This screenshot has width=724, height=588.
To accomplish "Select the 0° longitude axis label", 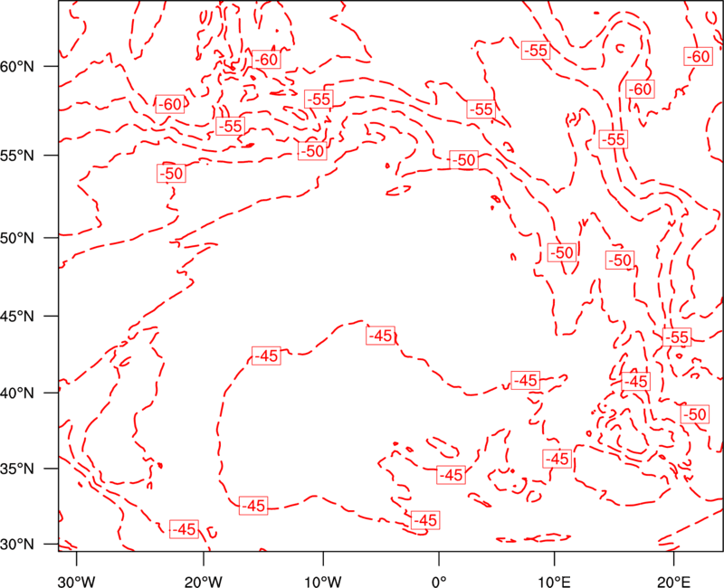I will [x=439, y=582].
